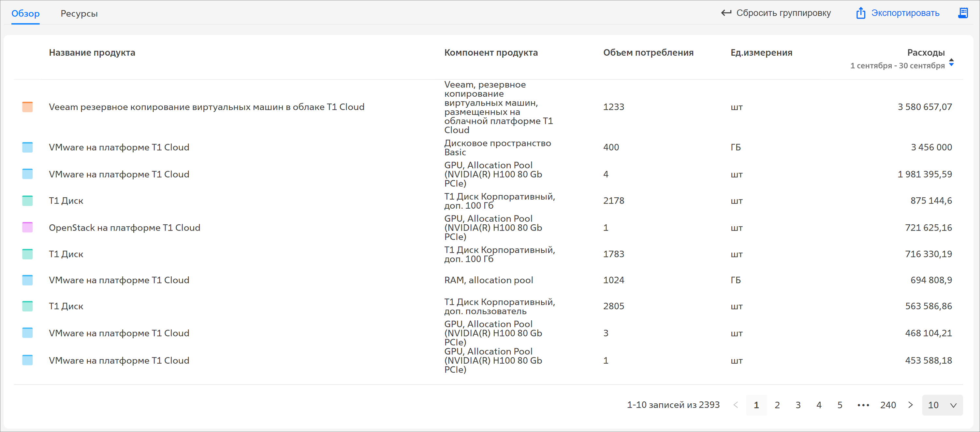The height and width of the screenshot is (432, 980).
Task: Click component Дисковое пространство Basic
Action: [497, 147]
